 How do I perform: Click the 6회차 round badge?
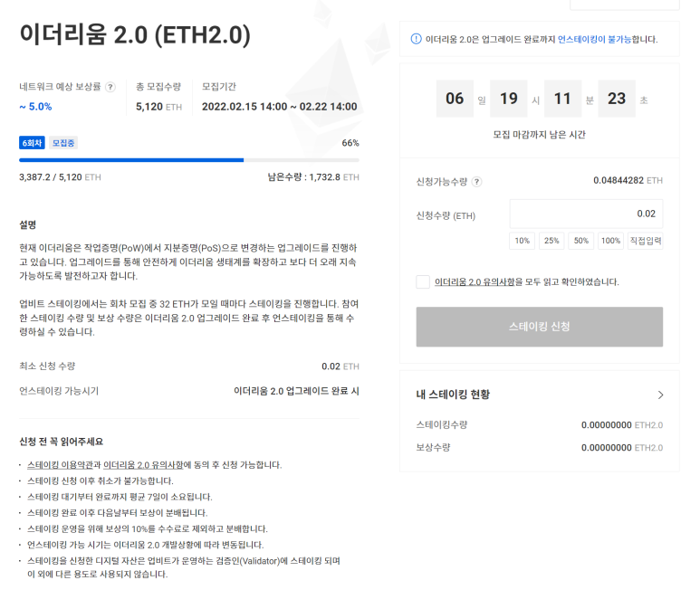pyautogui.click(x=32, y=143)
